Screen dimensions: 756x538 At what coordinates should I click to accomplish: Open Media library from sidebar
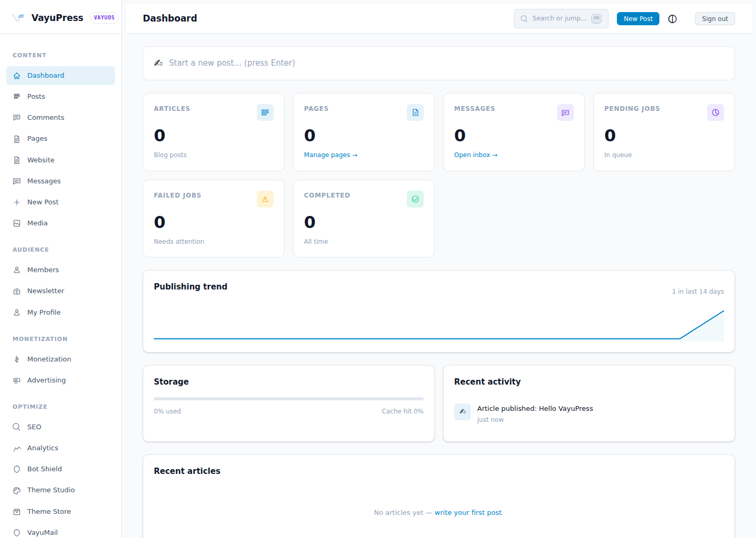pyautogui.click(x=60, y=223)
